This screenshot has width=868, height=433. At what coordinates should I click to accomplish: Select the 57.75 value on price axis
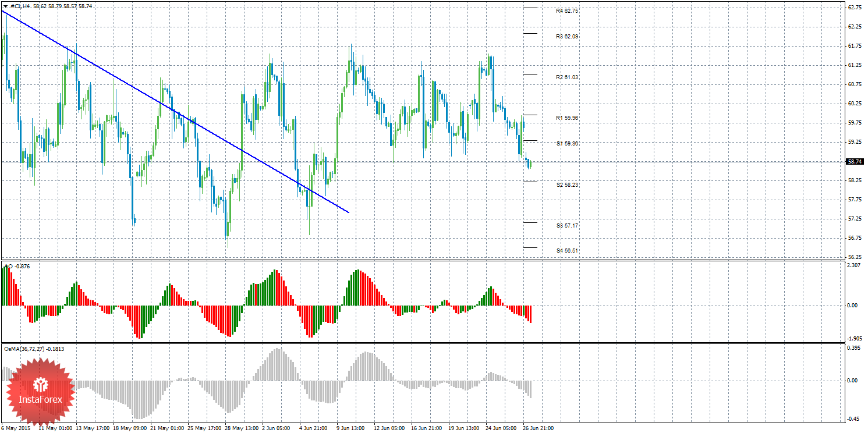855,200
